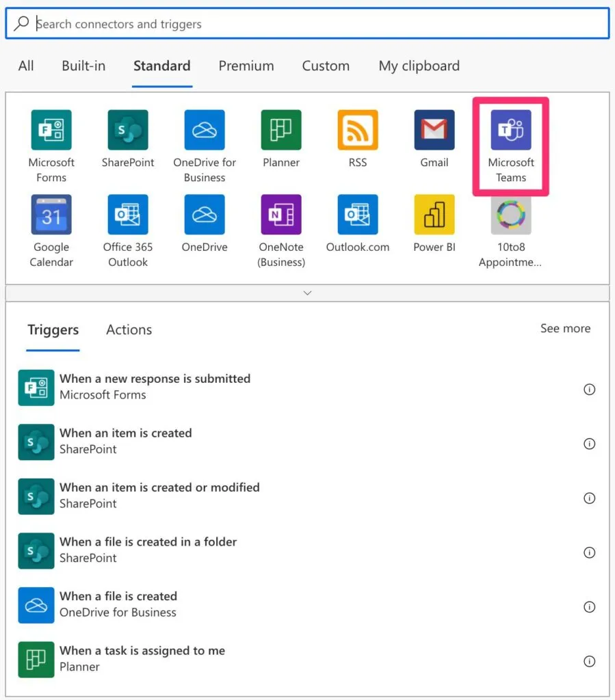615x700 pixels.
Task: Collapse the connectors panel with the chevron
Action: click(x=307, y=293)
